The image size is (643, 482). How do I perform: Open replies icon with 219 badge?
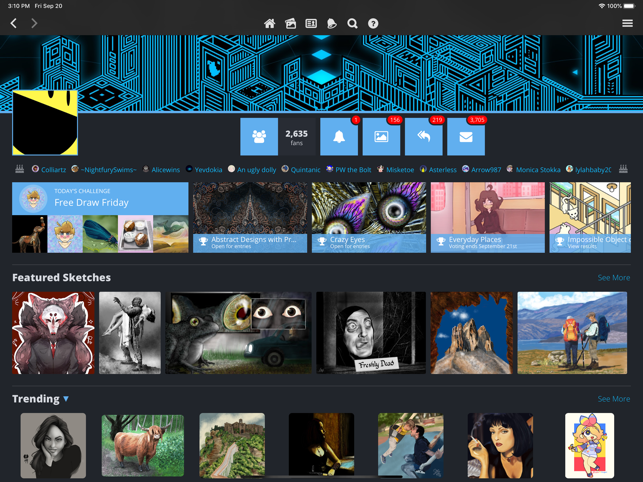coord(424,137)
